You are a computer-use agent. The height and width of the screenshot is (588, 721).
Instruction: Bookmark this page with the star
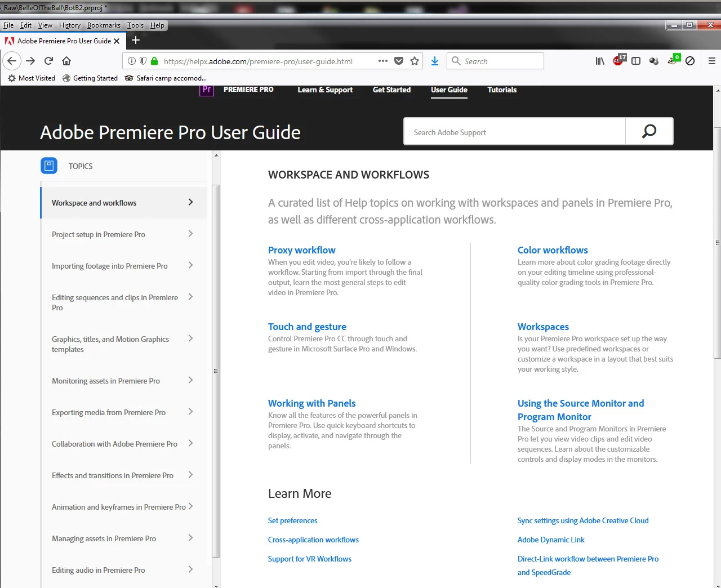pos(415,61)
